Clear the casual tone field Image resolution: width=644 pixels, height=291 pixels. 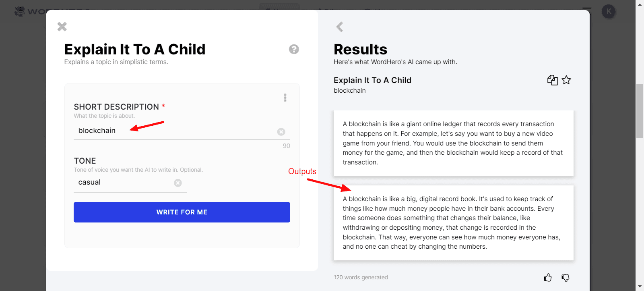[178, 183]
